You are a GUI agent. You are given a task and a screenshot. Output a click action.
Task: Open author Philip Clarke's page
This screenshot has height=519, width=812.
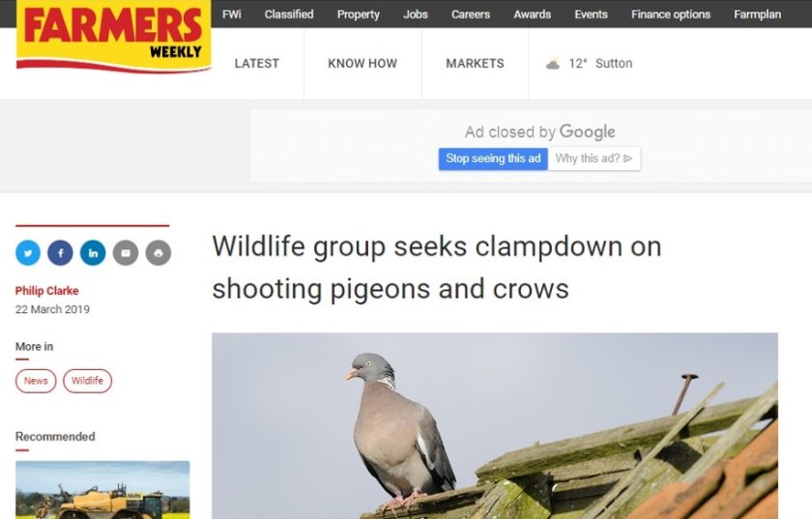point(47,291)
